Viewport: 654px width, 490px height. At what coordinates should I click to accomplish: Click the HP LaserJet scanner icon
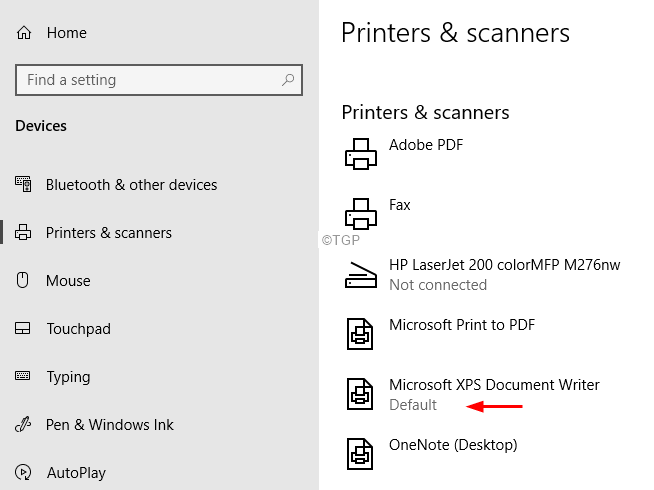[x=361, y=275]
